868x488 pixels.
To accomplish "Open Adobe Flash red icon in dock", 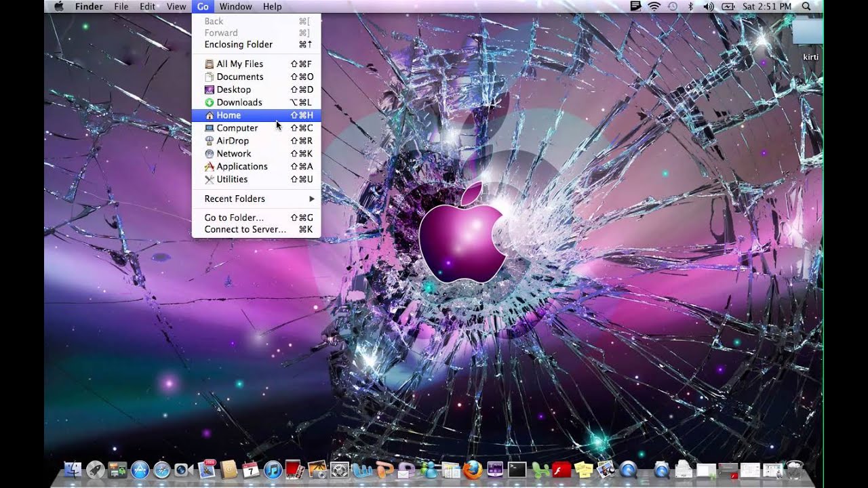I will [561, 470].
